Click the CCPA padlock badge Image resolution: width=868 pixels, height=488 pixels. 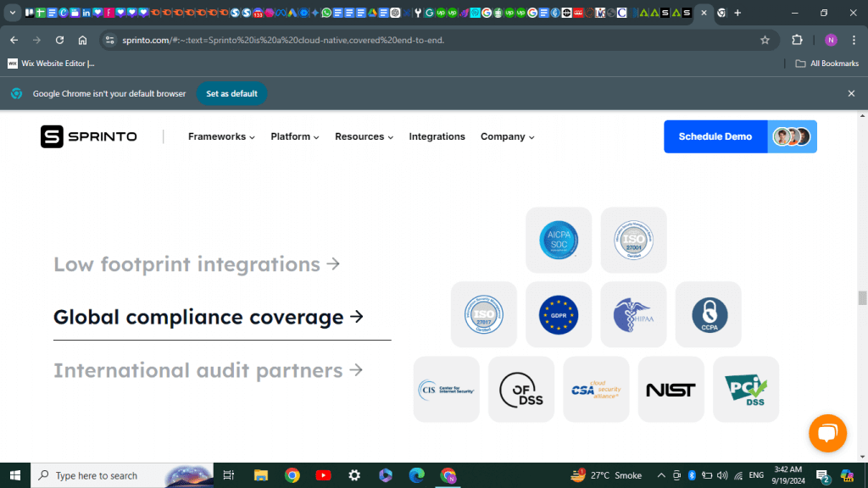pyautogui.click(x=708, y=314)
